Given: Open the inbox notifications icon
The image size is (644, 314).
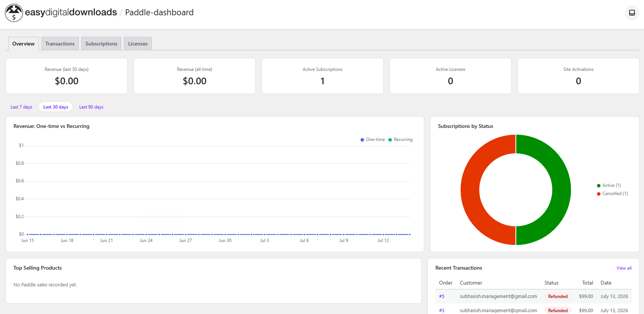Looking at the screenshot, I should click(632, 13).
